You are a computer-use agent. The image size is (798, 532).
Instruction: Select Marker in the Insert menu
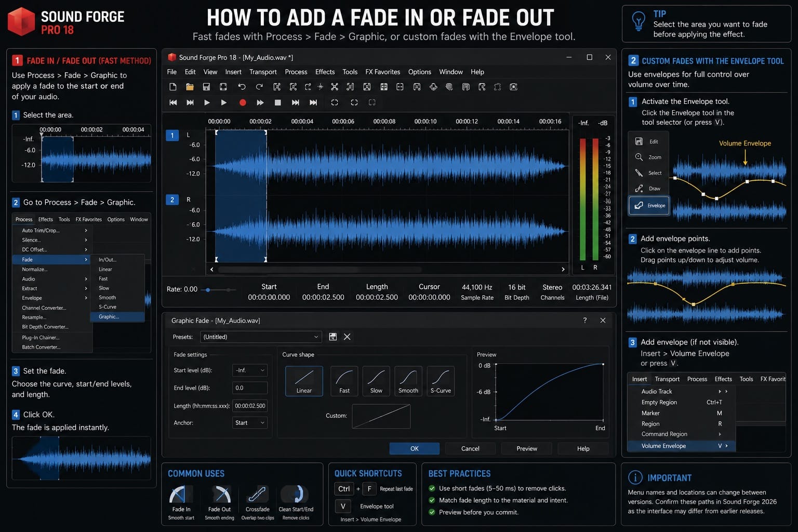pos(681,413)
